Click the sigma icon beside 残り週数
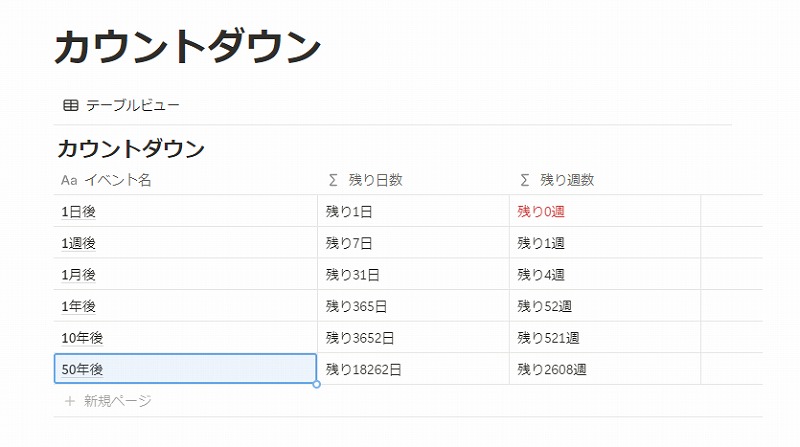 pyautogui.click(x=525, y=181)
